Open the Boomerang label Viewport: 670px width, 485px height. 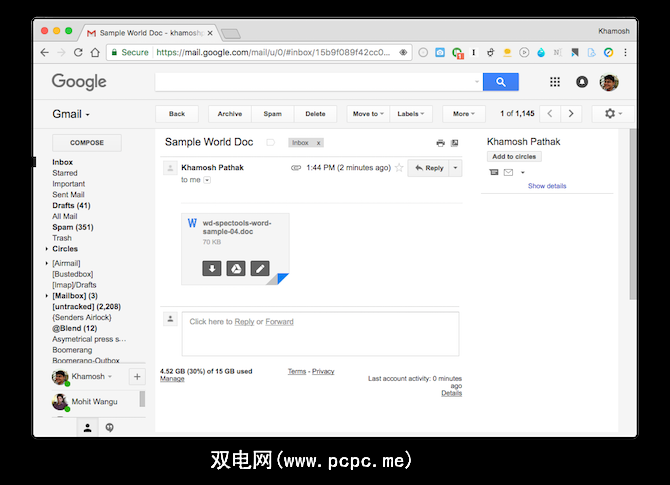pos(72,350)
